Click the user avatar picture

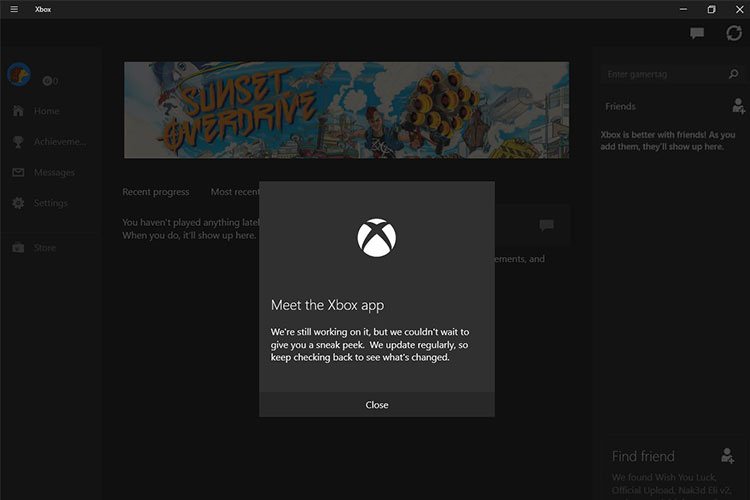[19, 75]
